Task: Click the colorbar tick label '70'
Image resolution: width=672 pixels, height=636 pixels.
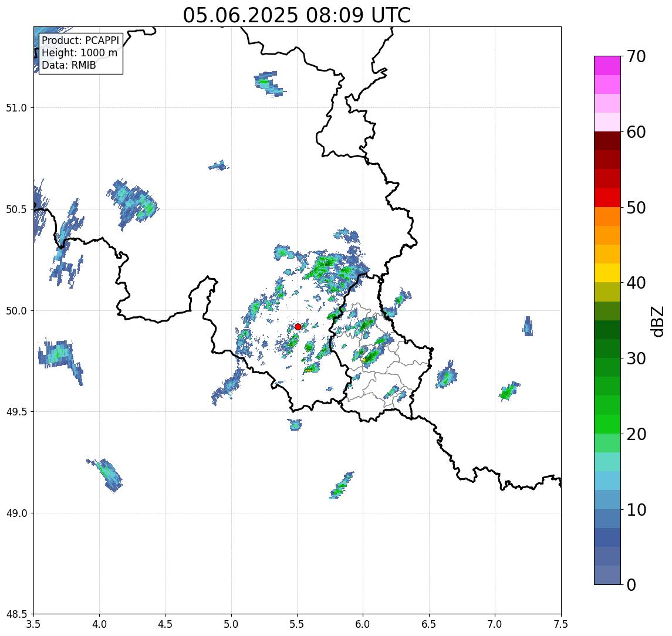Action: (x=636, y=56)
